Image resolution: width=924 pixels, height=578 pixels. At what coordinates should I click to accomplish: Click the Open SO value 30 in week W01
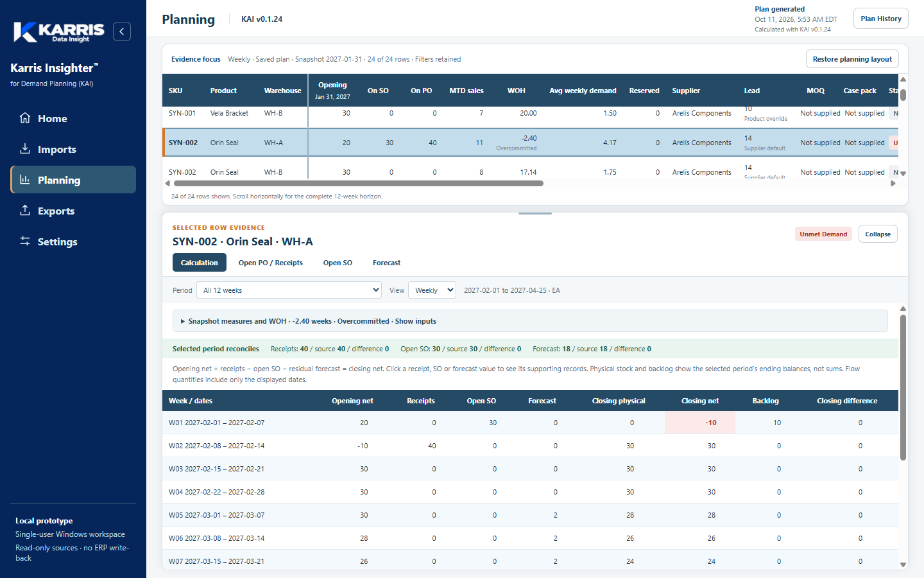click(x=493, y=423)
